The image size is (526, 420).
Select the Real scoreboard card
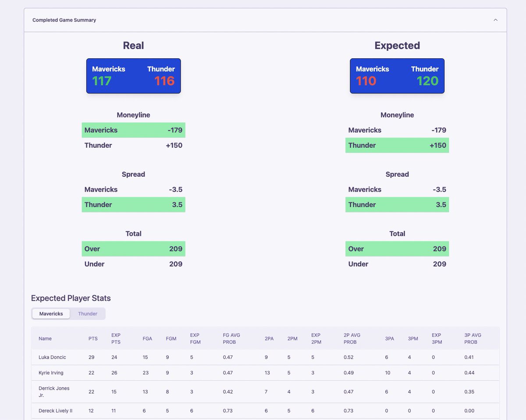coord(133,76)
